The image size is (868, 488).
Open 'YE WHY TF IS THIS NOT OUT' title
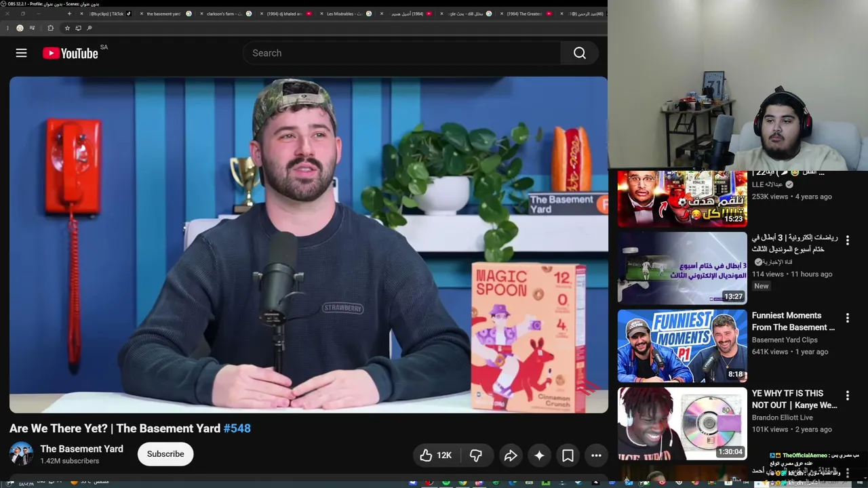[x=795, y=399]
